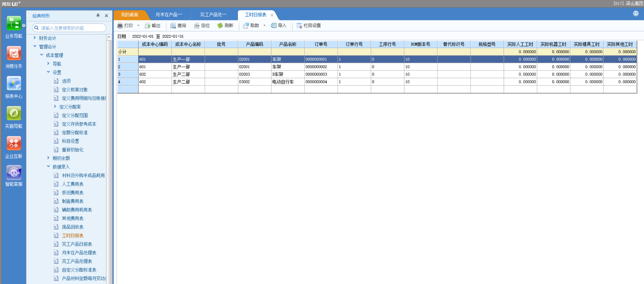Expand the 定义分配率 tree node
Viewport: 644px width, 284px height.
click(55, 106)
